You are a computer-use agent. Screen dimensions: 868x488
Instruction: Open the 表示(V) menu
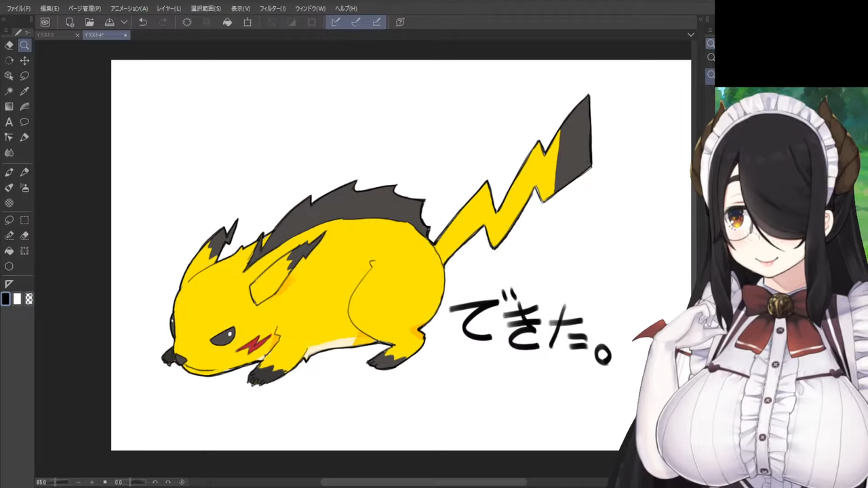click(x=241, y=8)
